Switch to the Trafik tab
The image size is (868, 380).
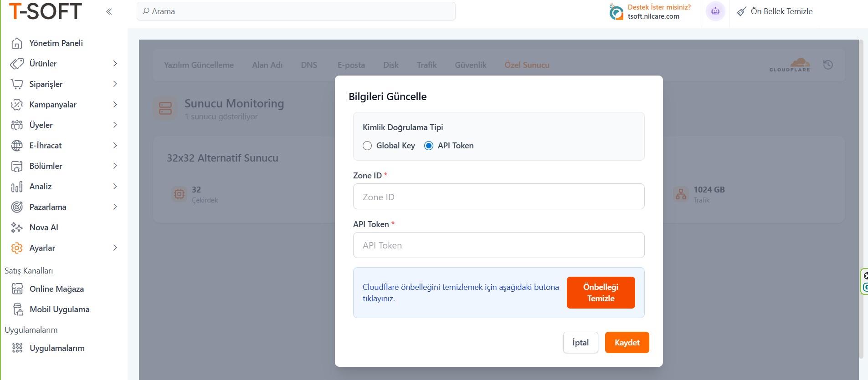[426, 65]
